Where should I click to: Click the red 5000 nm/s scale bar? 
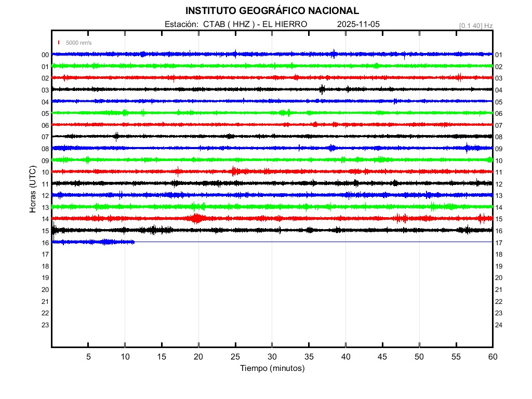(59, 43)
